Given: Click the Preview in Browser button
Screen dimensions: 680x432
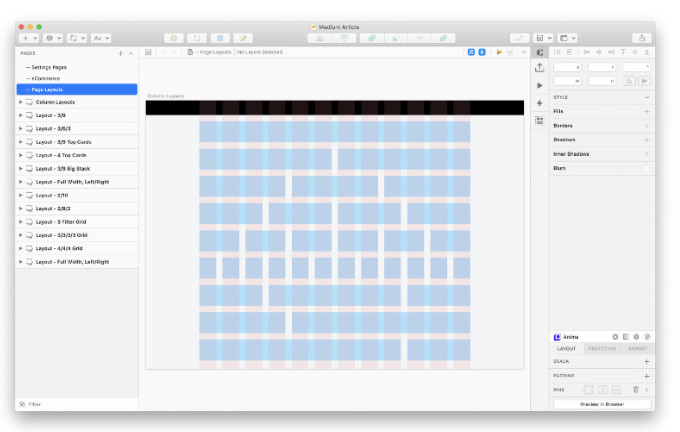Looking at the screenshot, I should pyautogui.click(x=602, y=404).
